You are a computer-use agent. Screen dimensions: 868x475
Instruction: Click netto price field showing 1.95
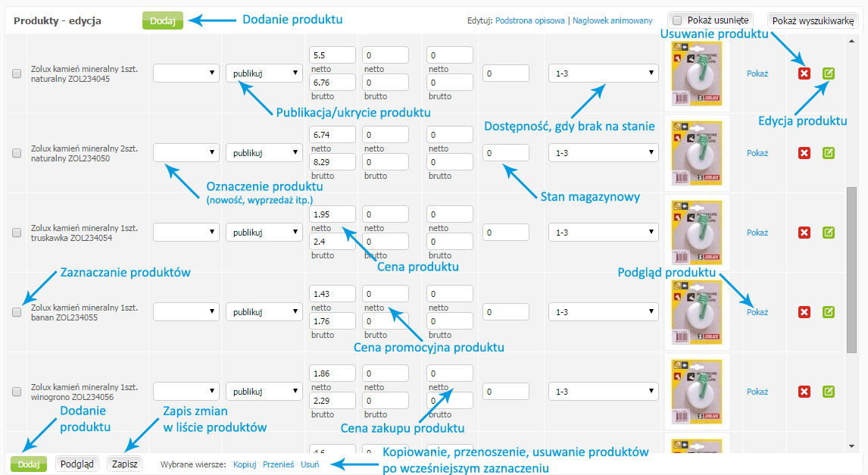[333, 214]
